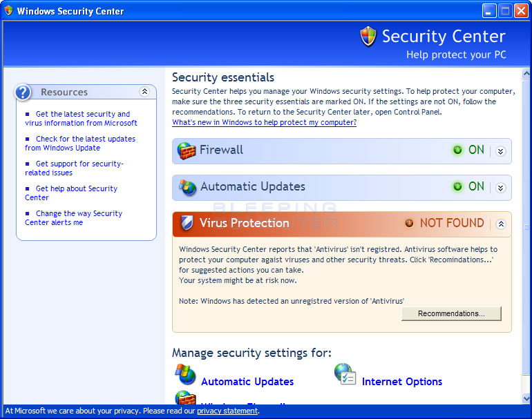Click the Firewall heading text

(x=221, y=150)
